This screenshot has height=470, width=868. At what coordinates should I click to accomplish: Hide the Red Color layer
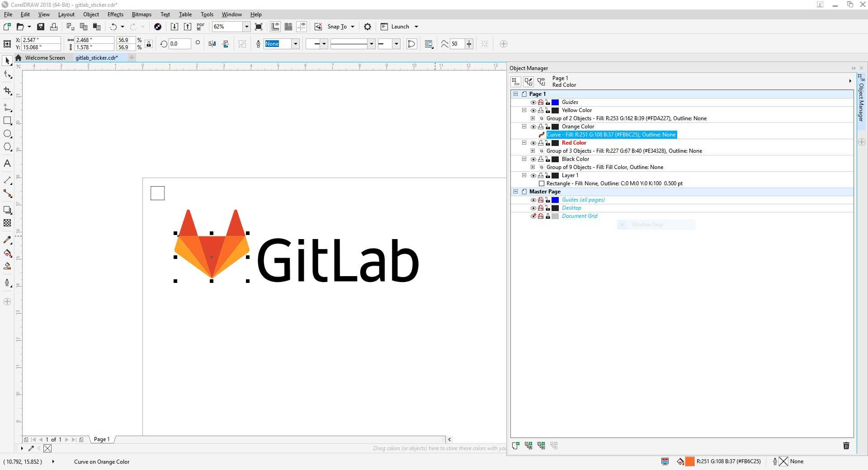(533, 143)
